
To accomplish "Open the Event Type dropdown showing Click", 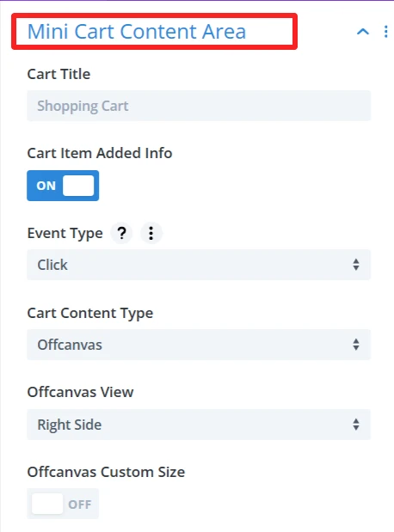I will click(199, 265).
